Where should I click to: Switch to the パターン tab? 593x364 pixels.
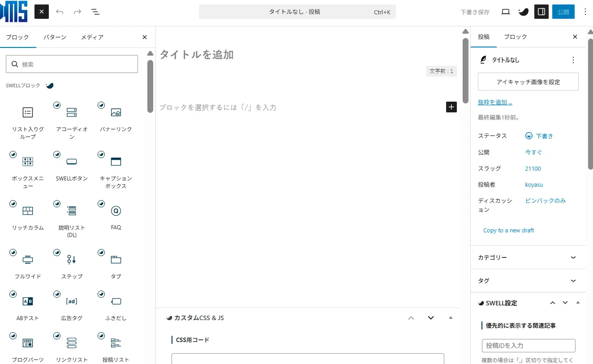(55, 37)
